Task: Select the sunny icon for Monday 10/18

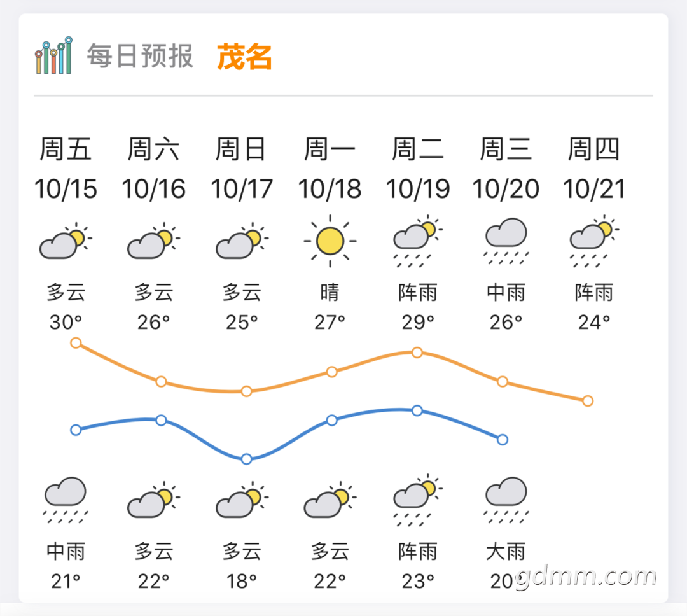Action: [330, 241]
